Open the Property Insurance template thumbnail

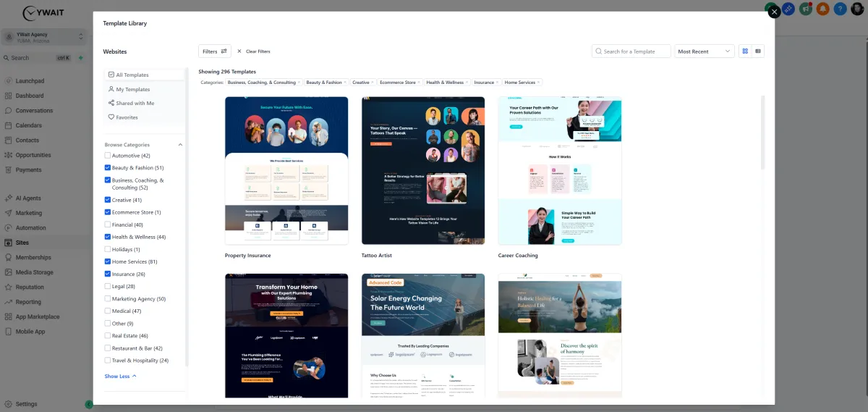coord(286,170)
